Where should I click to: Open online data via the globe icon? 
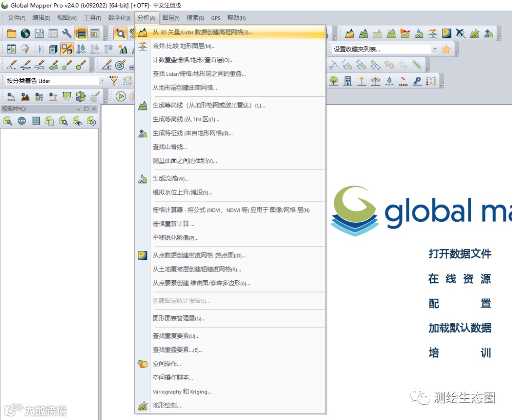pos(26,33)
